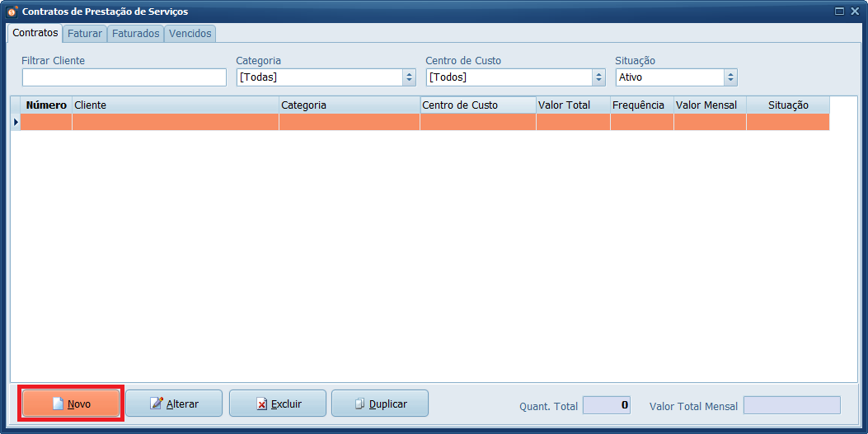Click the row indicator arrow in the grid

(x=15, y=122)
